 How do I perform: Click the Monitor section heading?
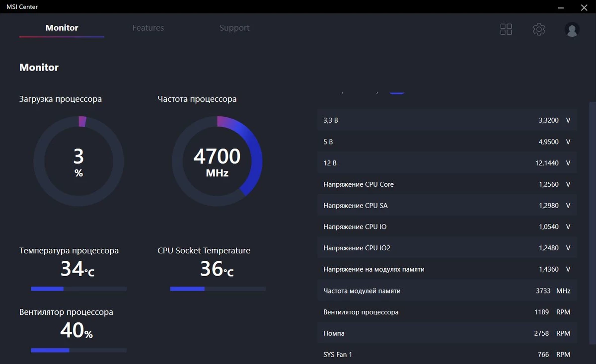point(39,68)
